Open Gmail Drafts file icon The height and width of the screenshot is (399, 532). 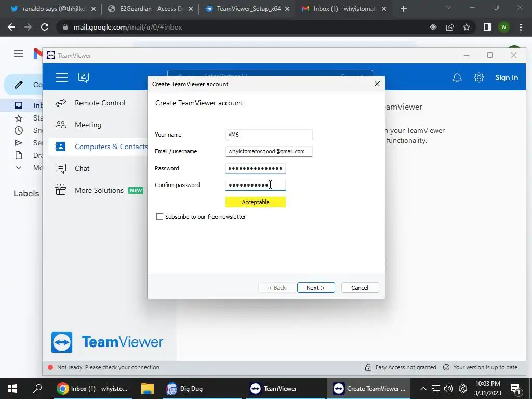click(x=19, y=155)
